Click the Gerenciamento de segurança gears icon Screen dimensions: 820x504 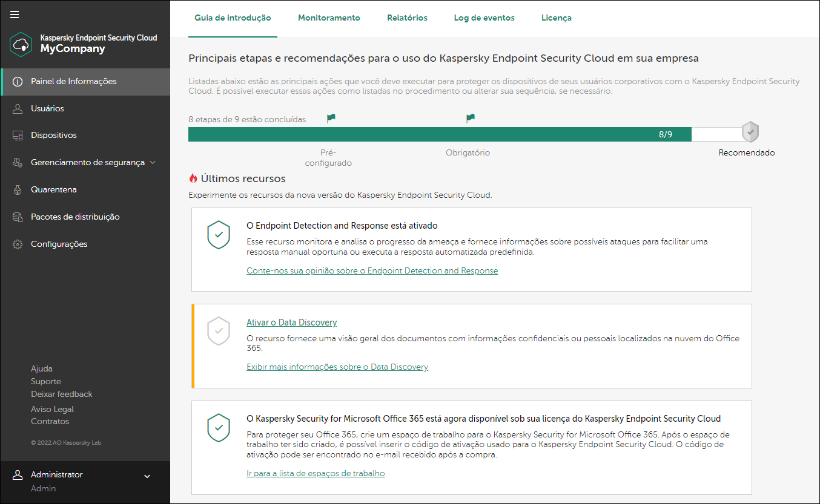[x=18, y=163]
